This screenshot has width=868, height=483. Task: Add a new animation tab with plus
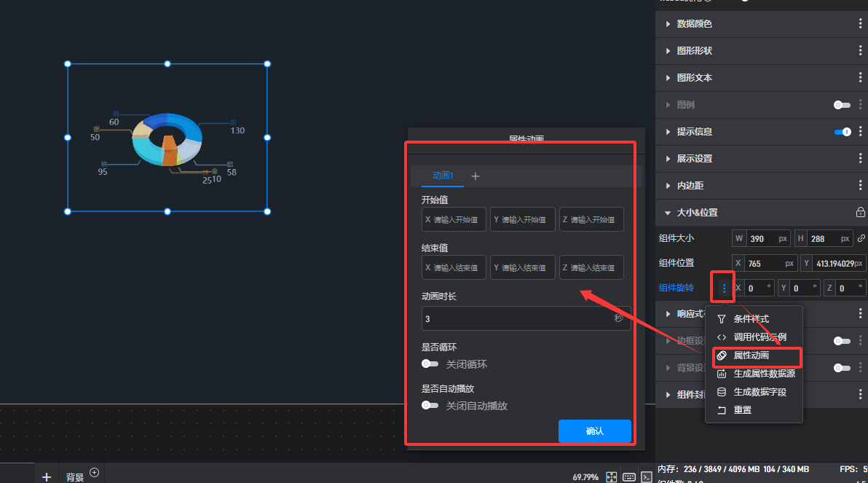[x=475, y=176]
